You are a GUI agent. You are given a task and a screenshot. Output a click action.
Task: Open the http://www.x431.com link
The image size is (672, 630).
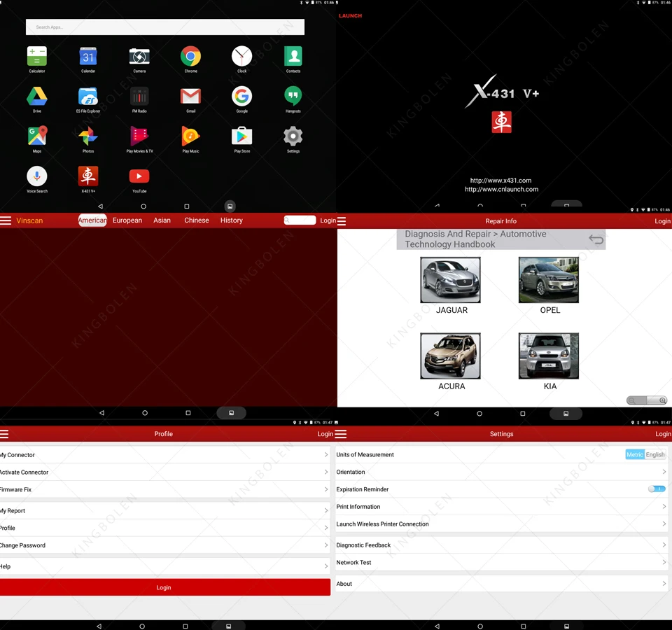(500, 181)
